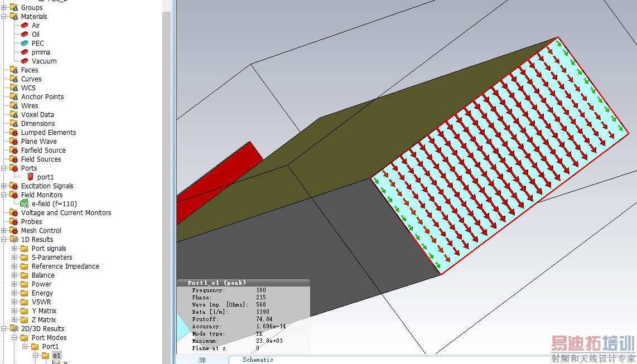Viewport: 637px width, 364px height.
Task: Expand the Reference Impedance folder
Action: pos(14,266)
